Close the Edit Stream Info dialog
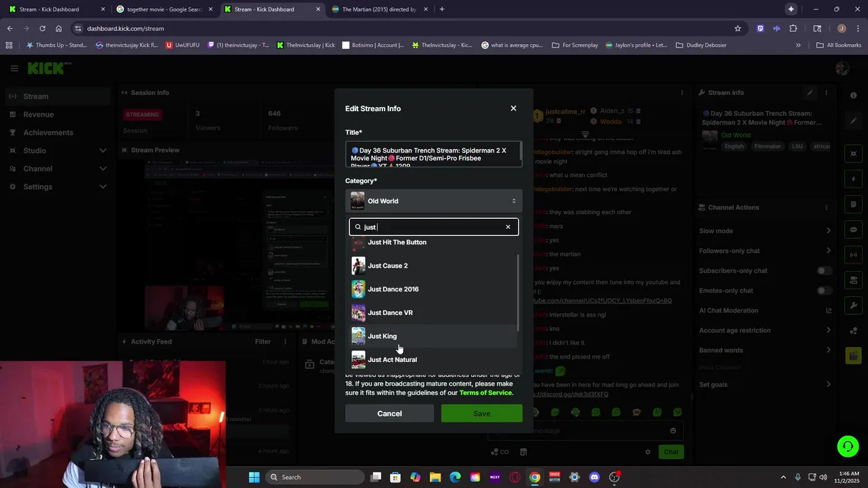This screenshot has height=488, width=868. point(513,108)
